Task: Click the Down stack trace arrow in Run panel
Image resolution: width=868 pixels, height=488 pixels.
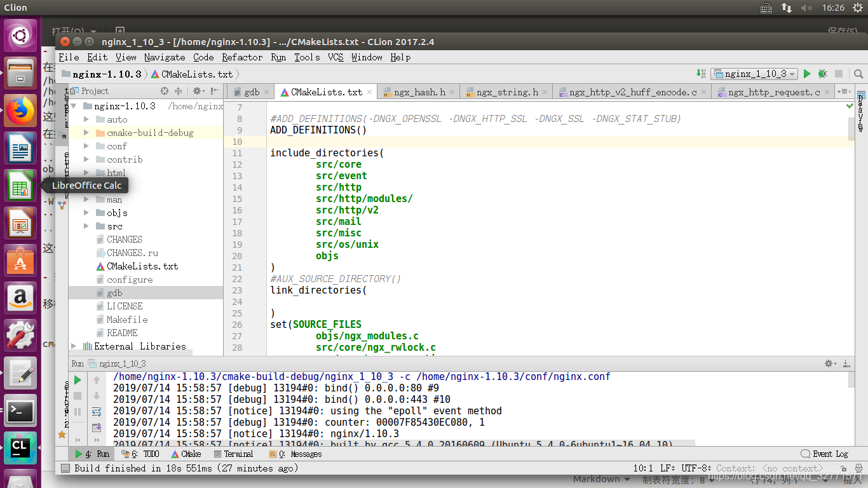Action: click(x=97, y=396)
